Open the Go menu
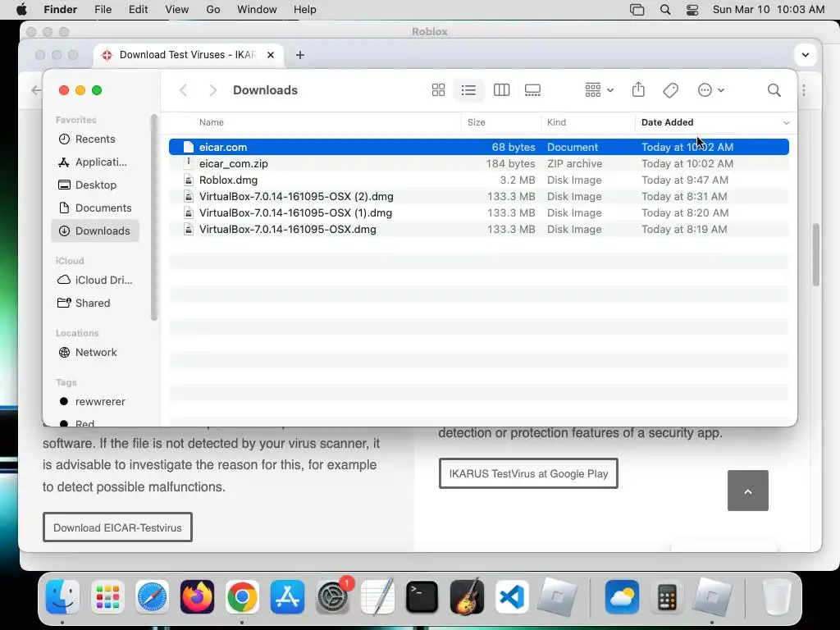The width and height of the screenshot is (840, 630). [x=213, y=10]
